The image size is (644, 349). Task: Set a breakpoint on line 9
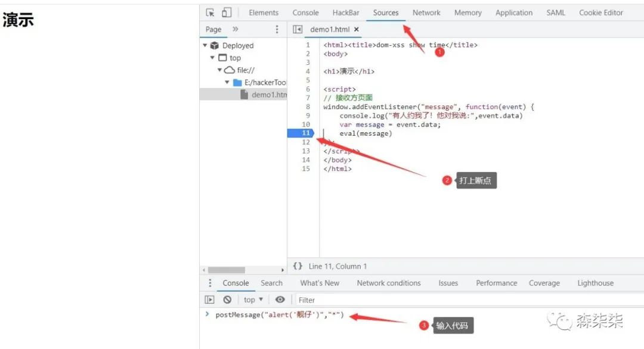[308, 116]
